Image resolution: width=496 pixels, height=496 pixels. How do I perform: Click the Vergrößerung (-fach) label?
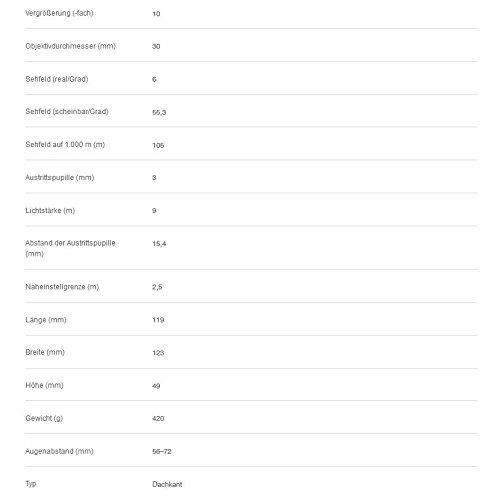tap(59, 13)
